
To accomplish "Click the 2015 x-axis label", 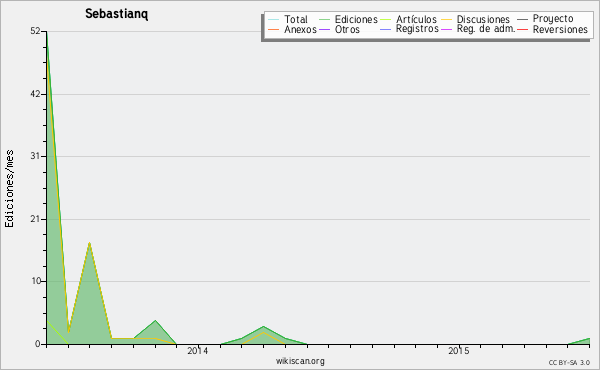I will [458, 350].
